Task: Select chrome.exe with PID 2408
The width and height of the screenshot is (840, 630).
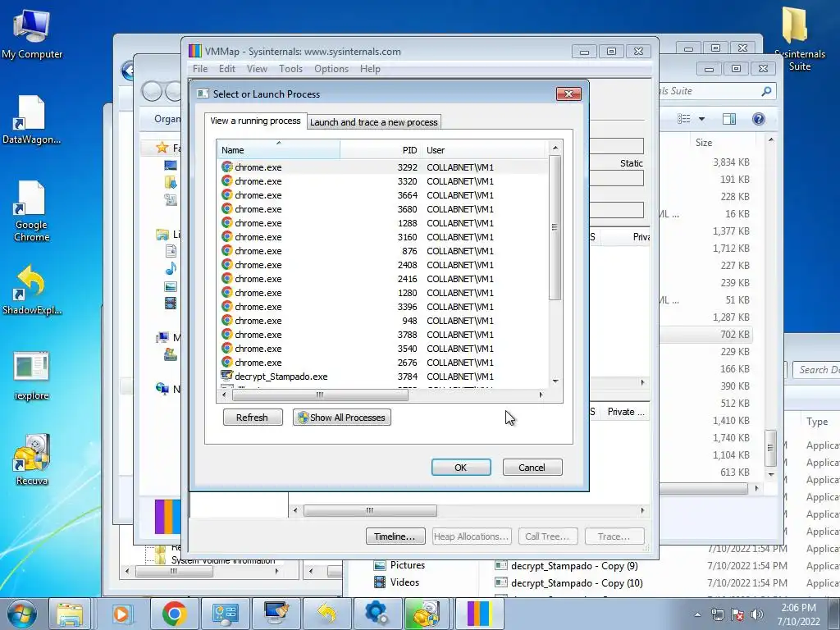Action: click(x=383, y=265)
